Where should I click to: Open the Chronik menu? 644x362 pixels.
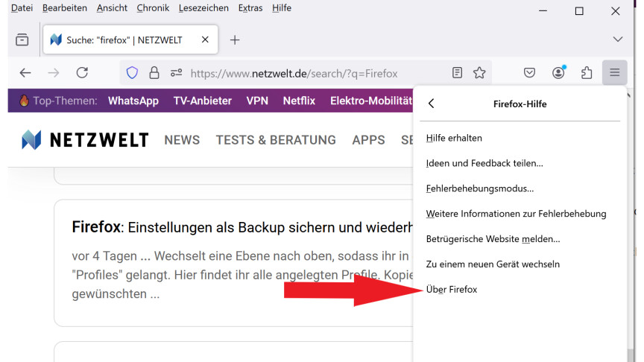(x=153, y=7)
